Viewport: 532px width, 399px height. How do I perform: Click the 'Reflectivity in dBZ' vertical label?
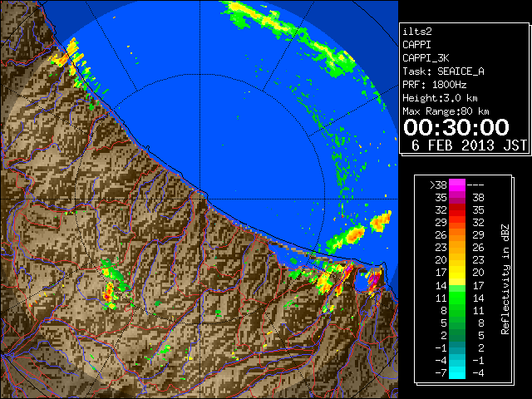pos(505,279)
